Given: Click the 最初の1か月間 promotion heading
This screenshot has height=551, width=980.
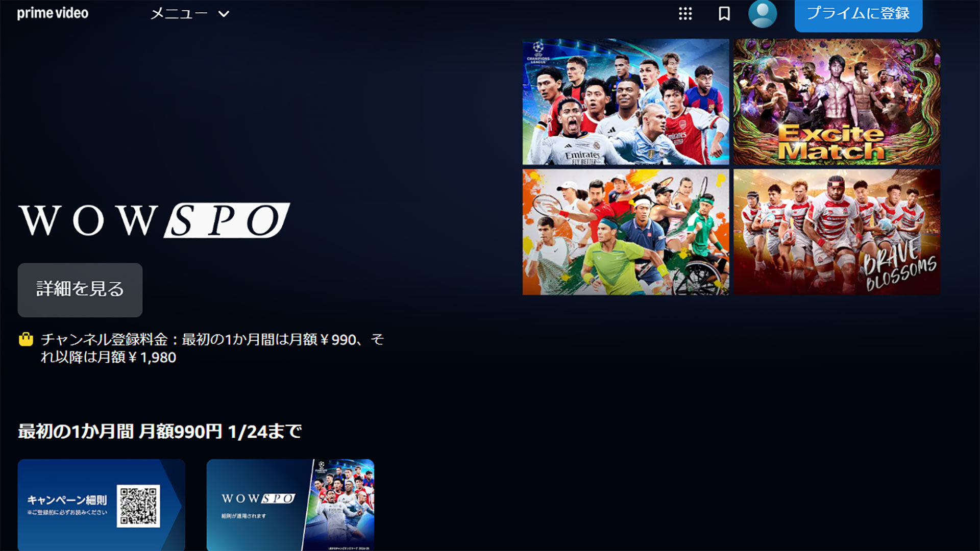Looking at the screenshot, I should click(160, 431).
